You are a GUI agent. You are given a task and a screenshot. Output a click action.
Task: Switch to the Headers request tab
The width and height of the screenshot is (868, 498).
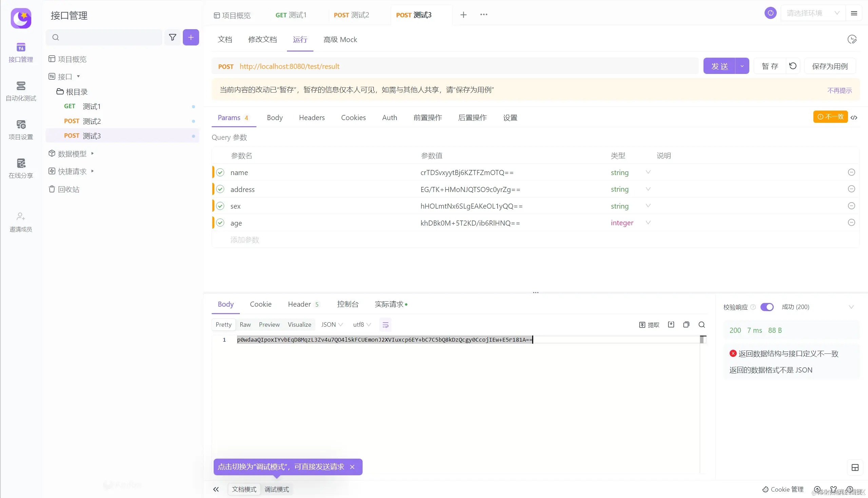tap(312, 118)
